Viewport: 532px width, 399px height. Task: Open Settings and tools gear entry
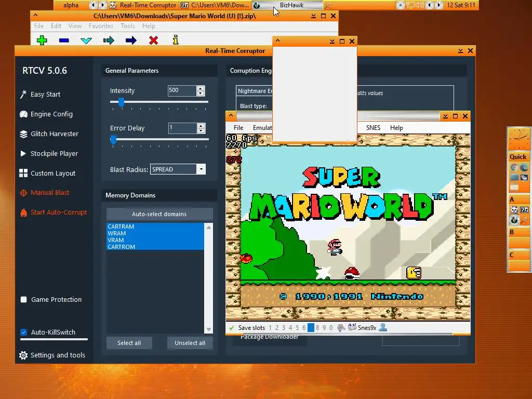pyautogui.click(x=52, y=355)
